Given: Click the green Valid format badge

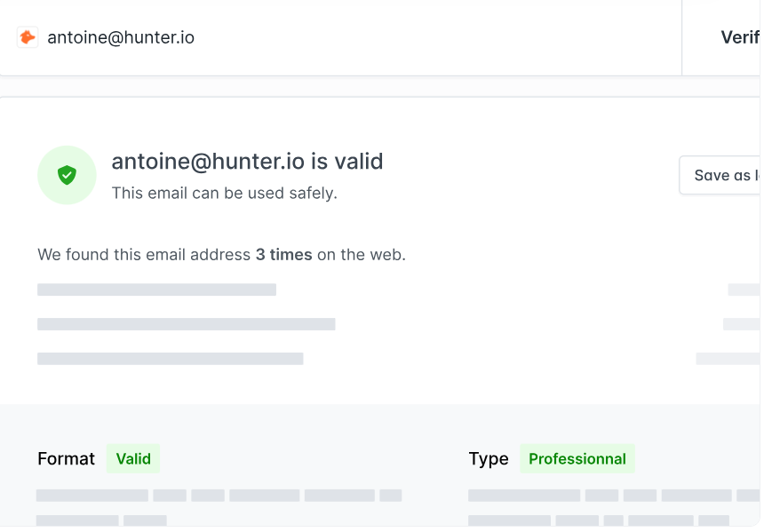Looking at the screenshot, I should point(133,458).
